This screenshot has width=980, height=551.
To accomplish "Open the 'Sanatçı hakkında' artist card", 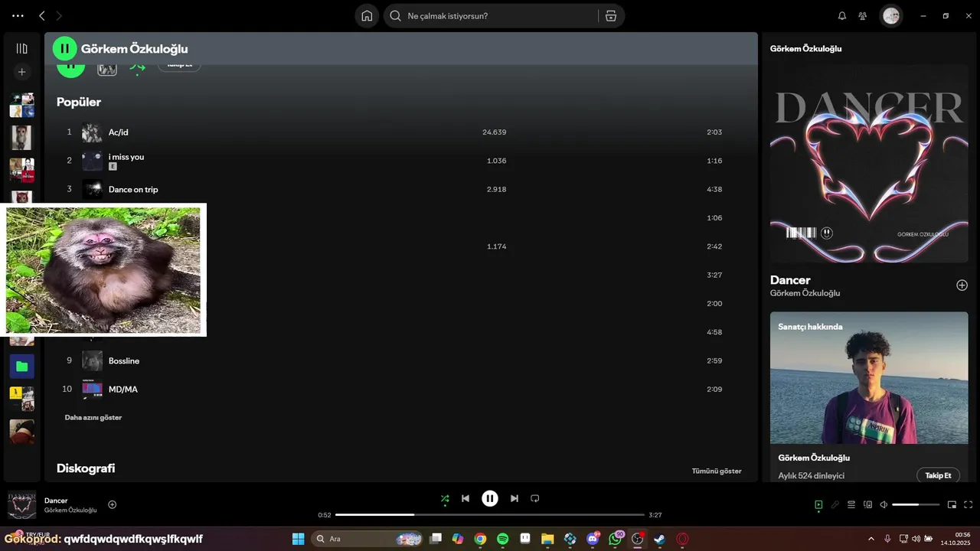I will [x=869, y=396].
